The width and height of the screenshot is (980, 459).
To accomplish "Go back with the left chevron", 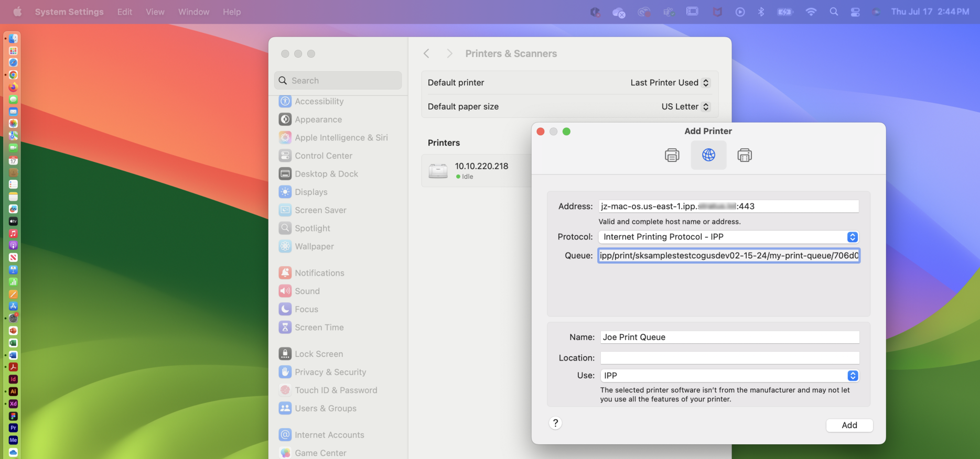I will coord(426,53).
